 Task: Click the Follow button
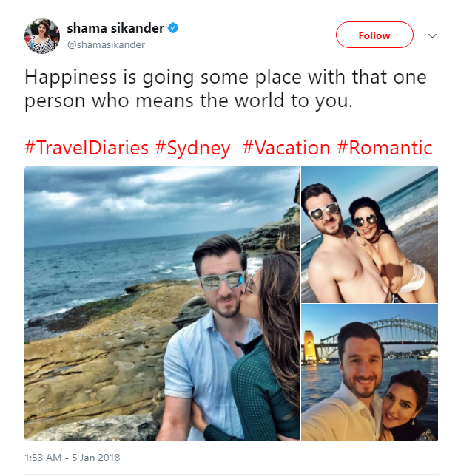pyautogui.click(x=374, y=35)
